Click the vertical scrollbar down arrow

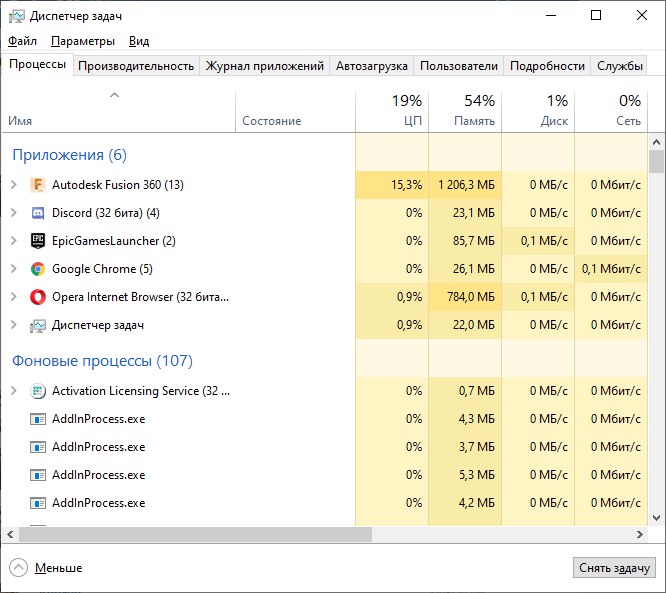click(656, 518)
